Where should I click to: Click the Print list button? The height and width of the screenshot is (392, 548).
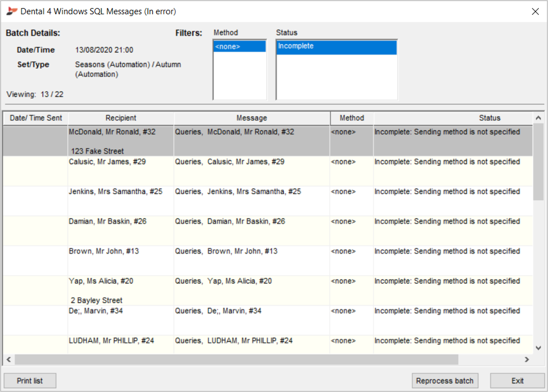click(x=30, y=381)
